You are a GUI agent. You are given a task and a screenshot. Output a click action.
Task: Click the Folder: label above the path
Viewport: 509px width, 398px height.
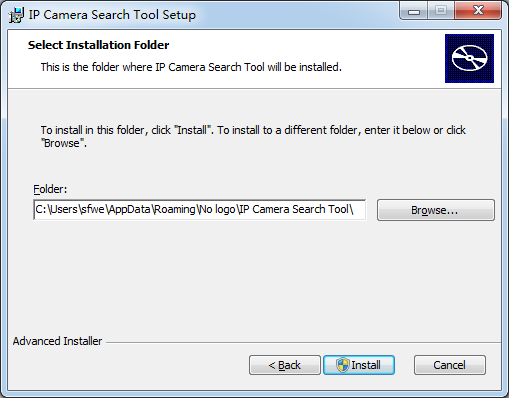point(50,189)
